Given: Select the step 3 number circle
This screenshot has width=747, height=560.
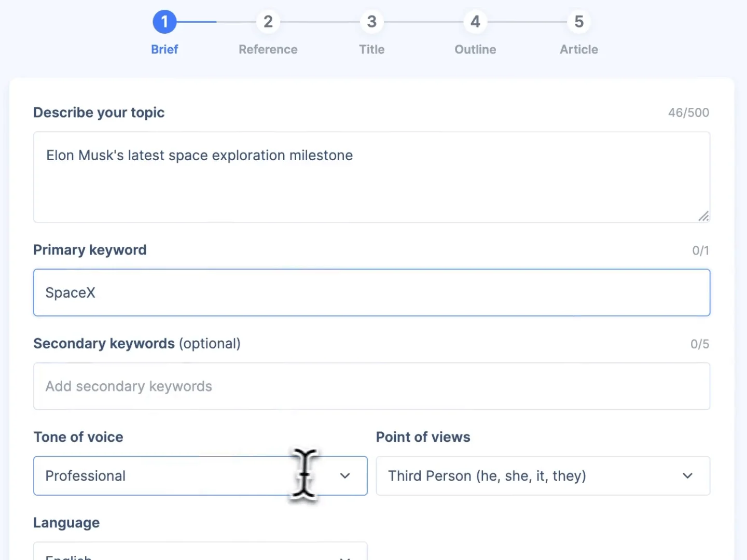Looking at the screenshot, I should (372, 22).
